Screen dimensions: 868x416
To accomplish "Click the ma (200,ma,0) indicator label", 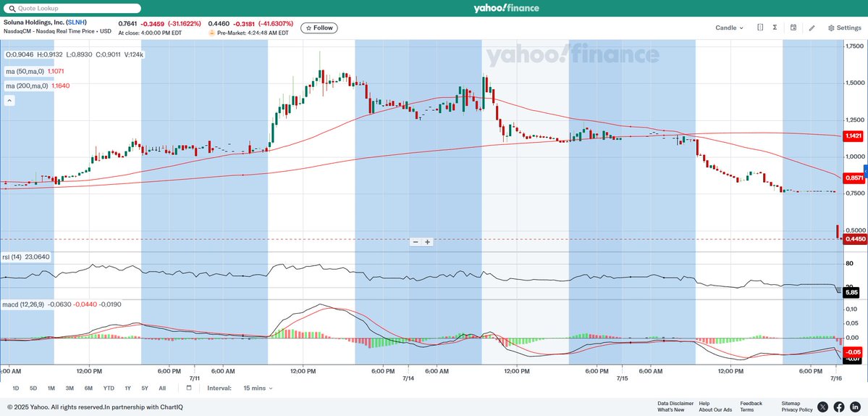I will click(27, 86).
